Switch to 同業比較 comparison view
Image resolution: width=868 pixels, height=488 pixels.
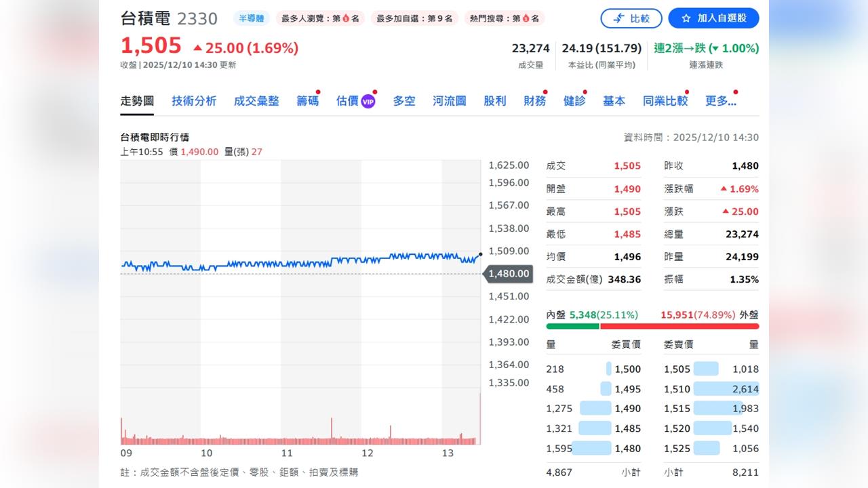pos(665,100)
